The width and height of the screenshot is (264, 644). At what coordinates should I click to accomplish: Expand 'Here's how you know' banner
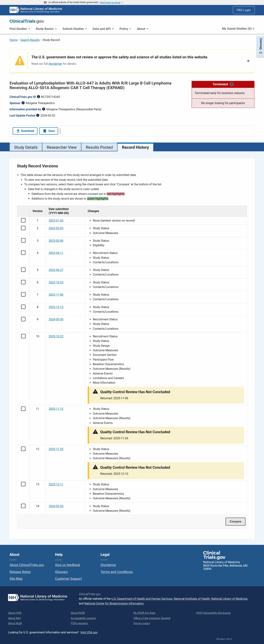click(x=111, y=3)
